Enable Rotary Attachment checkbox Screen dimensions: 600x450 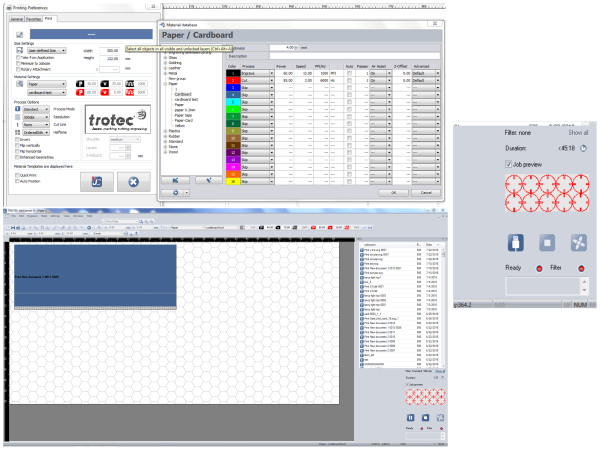pos(18,69)
